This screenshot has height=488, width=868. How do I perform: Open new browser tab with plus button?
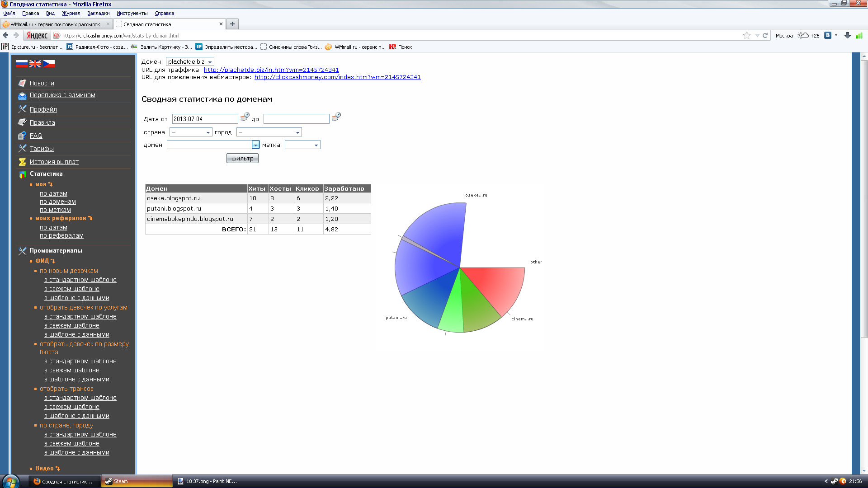coord(232,24)
